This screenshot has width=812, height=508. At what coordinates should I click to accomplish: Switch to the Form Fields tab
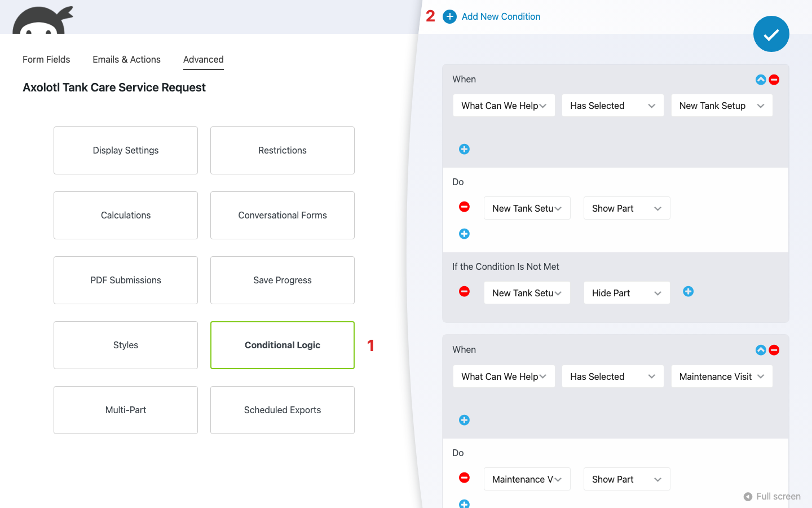click(46, 59)
